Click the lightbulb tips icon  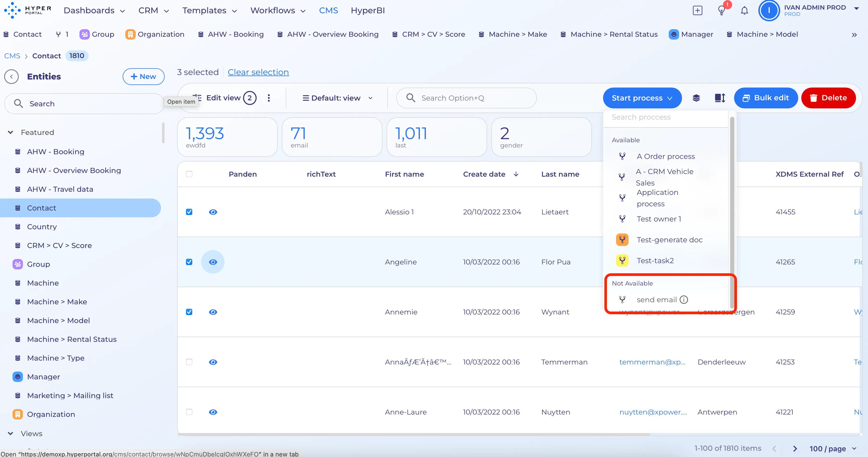(721, 10)
